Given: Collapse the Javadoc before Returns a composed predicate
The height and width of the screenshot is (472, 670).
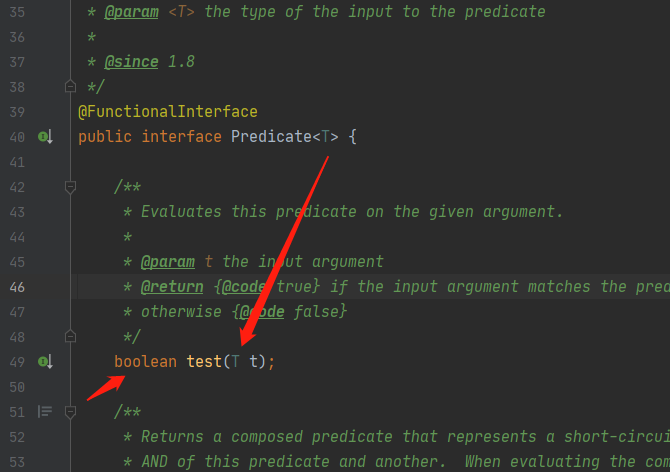Looking at the screenshot, I should 71,412.
